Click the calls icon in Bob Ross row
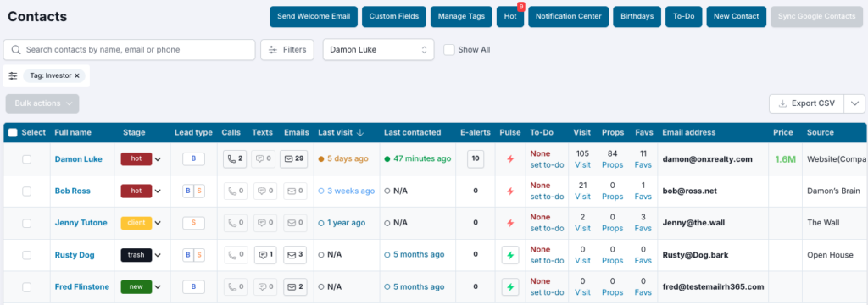This screenshot has width=868, height=305. click(x=235, y=191)
